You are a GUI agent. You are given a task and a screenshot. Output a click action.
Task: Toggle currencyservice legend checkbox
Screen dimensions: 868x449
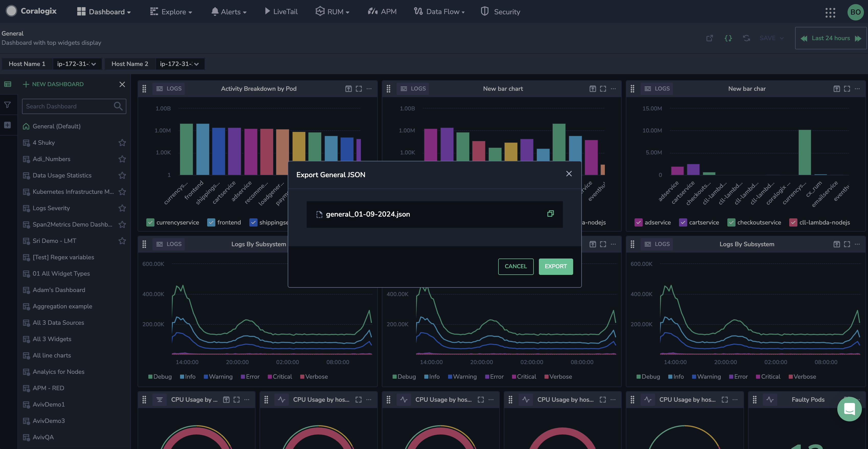(x=150, y=222)
